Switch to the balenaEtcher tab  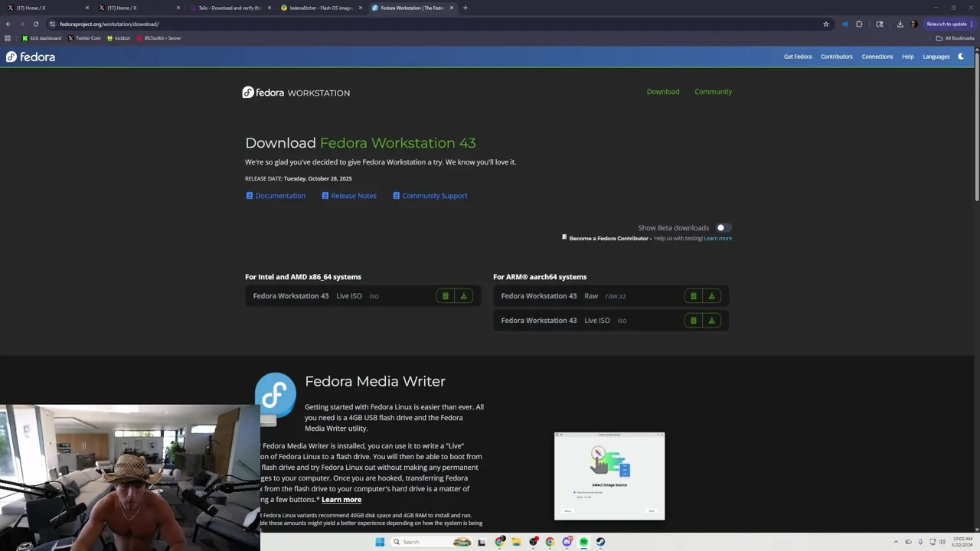coord(321,8)
